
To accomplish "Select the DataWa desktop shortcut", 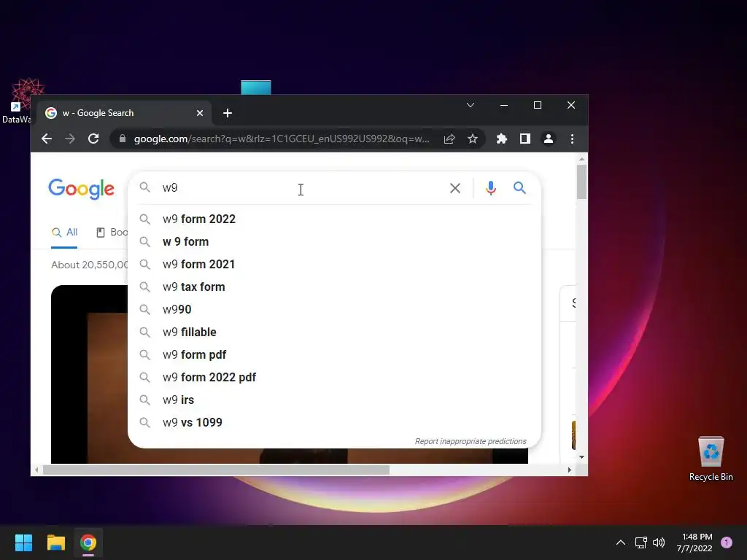I will tap(17, 101).
